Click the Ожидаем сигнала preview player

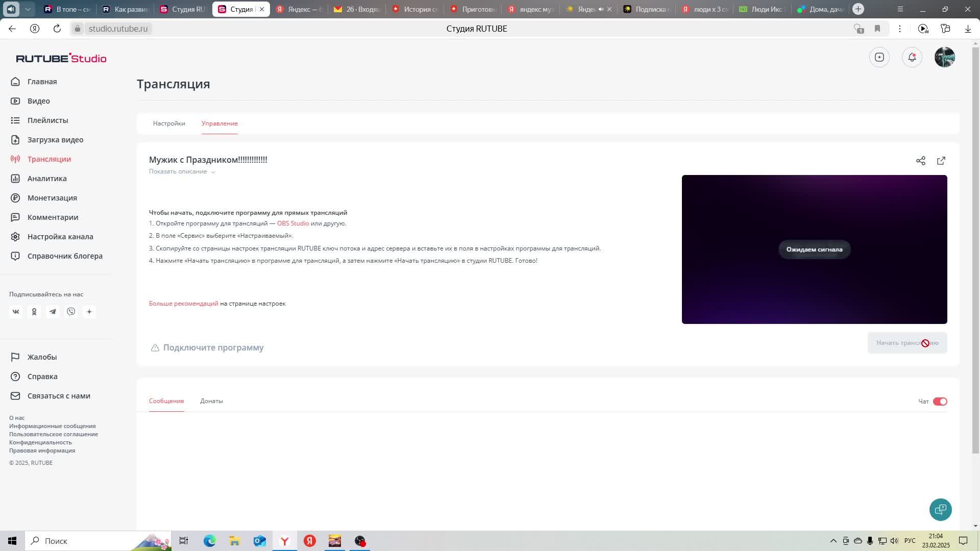tap(814, 249)
